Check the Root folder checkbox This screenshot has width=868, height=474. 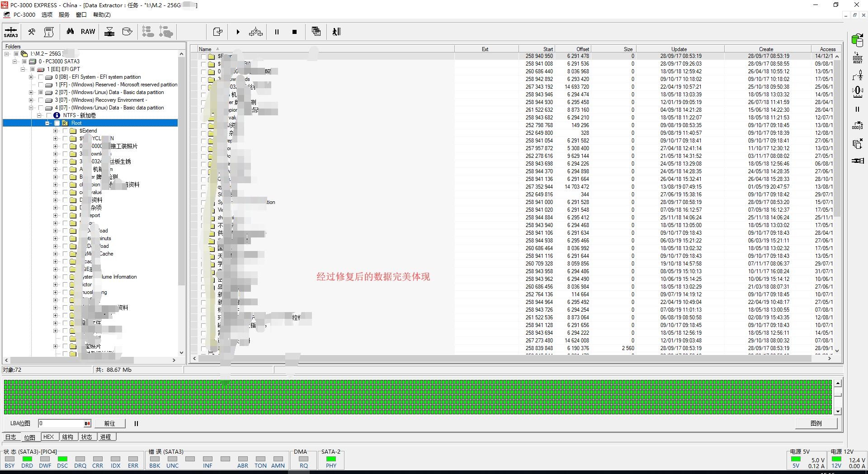coord(57,123)
